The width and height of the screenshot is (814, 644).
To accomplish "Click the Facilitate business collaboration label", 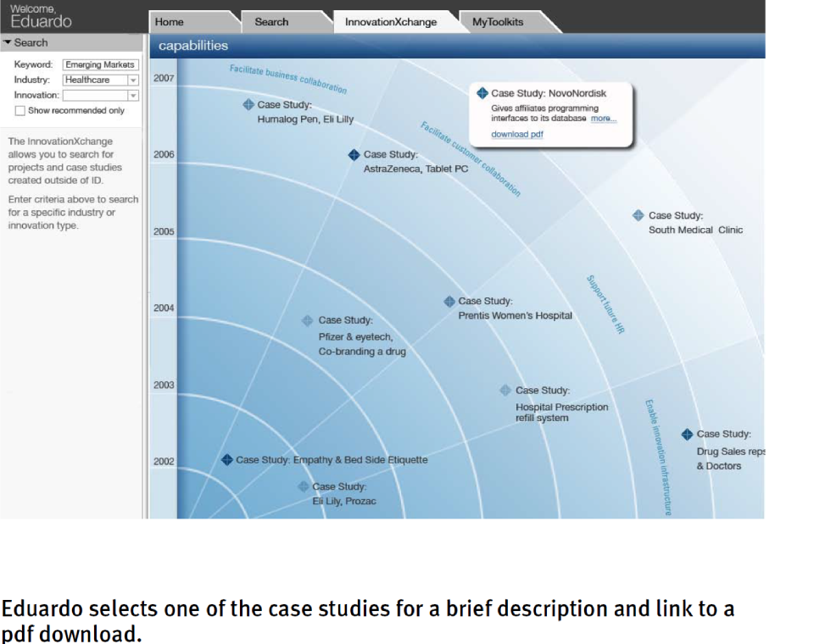I will [x=288, y=79].
